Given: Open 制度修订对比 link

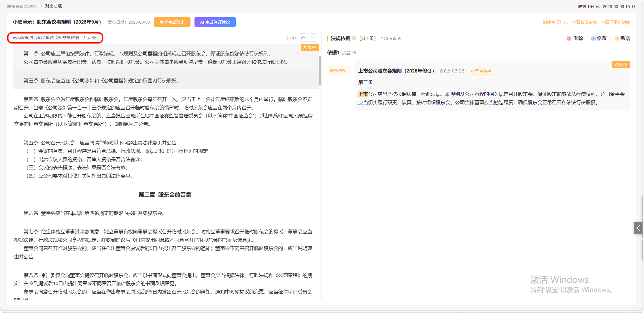Looking at the screenshot, I should 555,22.
